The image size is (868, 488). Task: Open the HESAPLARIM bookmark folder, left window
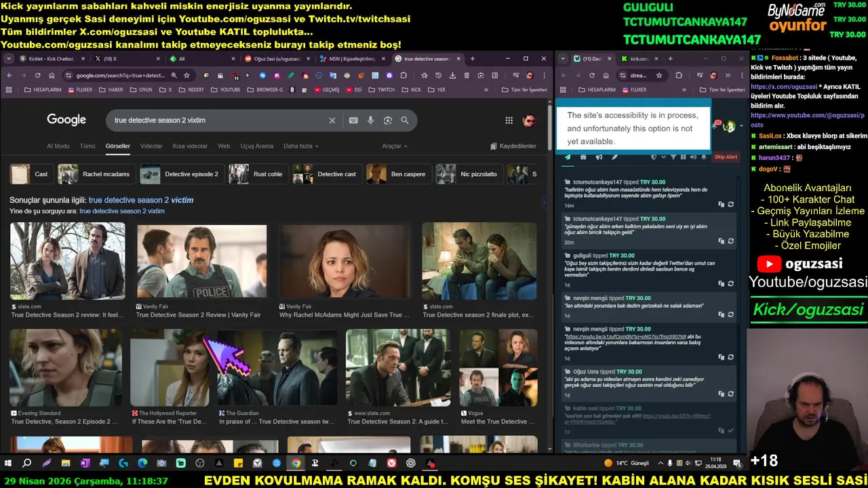click(x=43, y=89)
